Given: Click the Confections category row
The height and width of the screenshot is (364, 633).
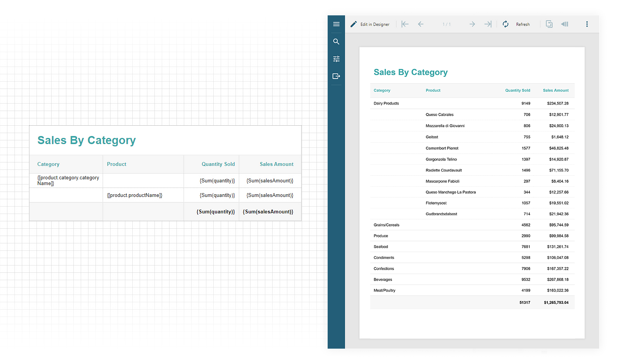Looking at the screenshot, I should click(472, 269).
